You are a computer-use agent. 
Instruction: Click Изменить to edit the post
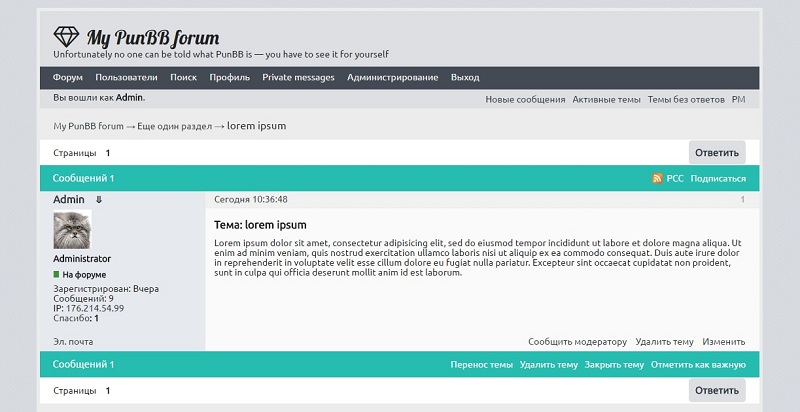(723, 342)
